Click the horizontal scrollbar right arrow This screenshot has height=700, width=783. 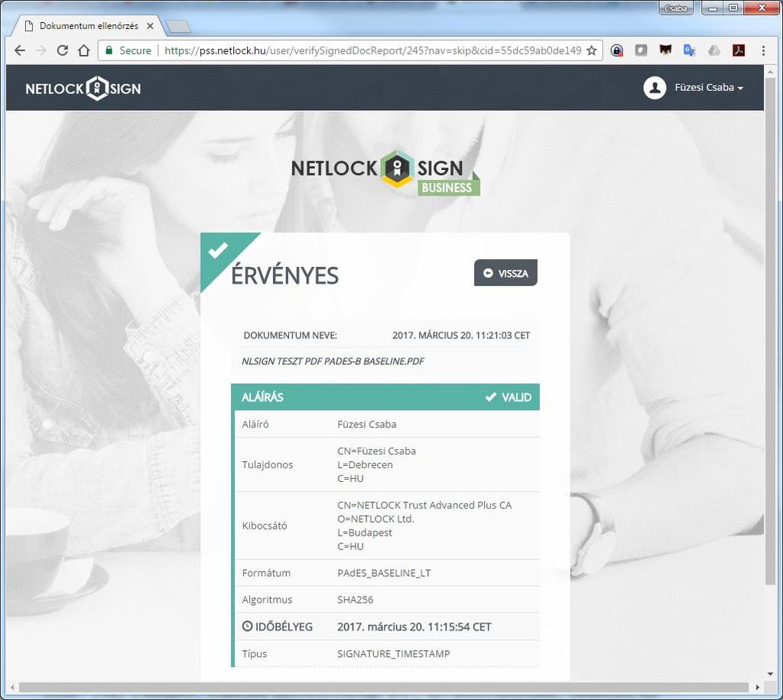point(758,688)
